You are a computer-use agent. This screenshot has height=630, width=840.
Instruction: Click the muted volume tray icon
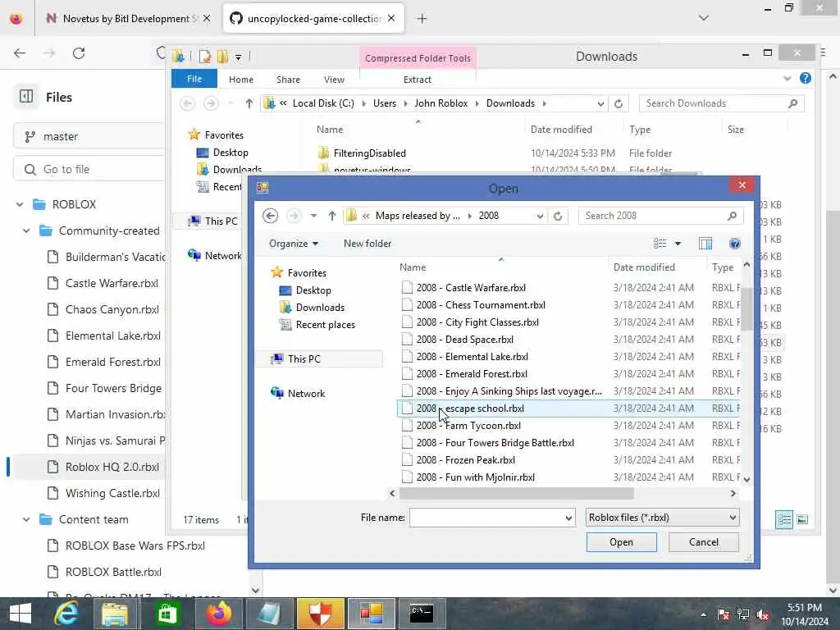click(x=762, y=615)
